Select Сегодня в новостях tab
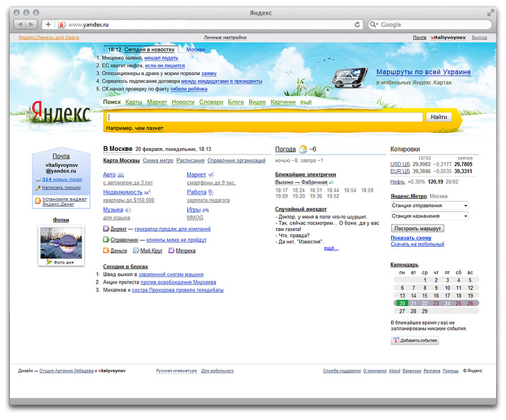Screen dimensions: 506x420 [149, 49]
